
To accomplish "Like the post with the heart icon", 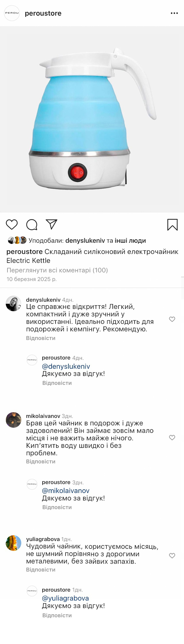I will (x=12, y=224).
